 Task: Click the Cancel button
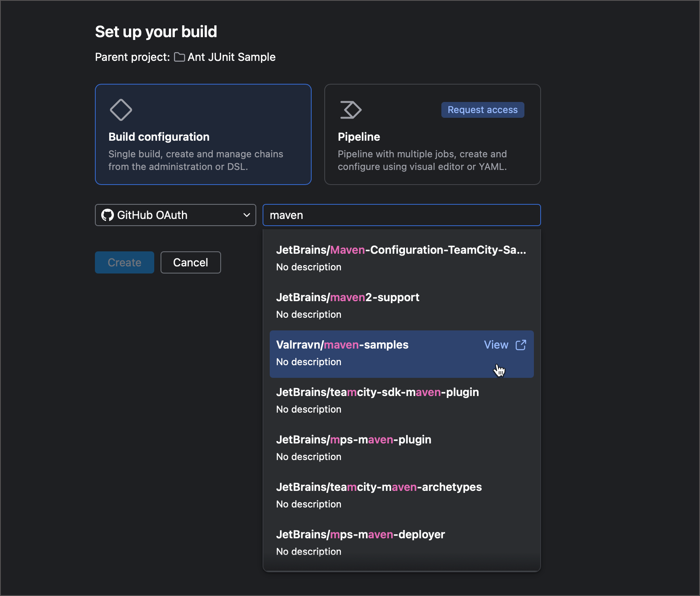click(x=191, y=262)
